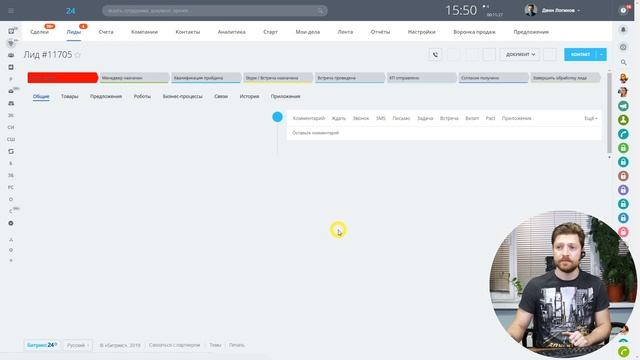Expand the arrow beside the blue Контакт button

[x=601, y=54]
